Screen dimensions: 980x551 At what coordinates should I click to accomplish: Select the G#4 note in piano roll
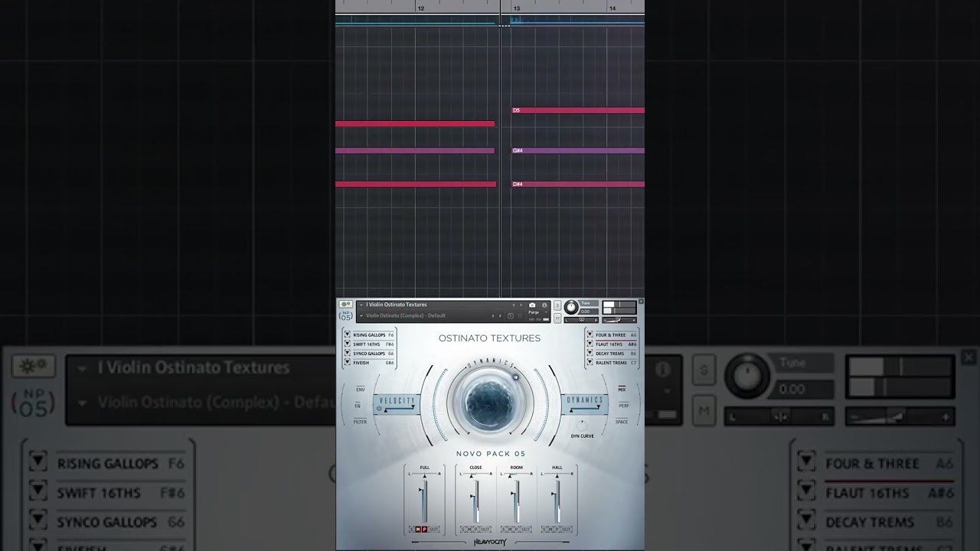pyautogui.click(x=577, y=151)
